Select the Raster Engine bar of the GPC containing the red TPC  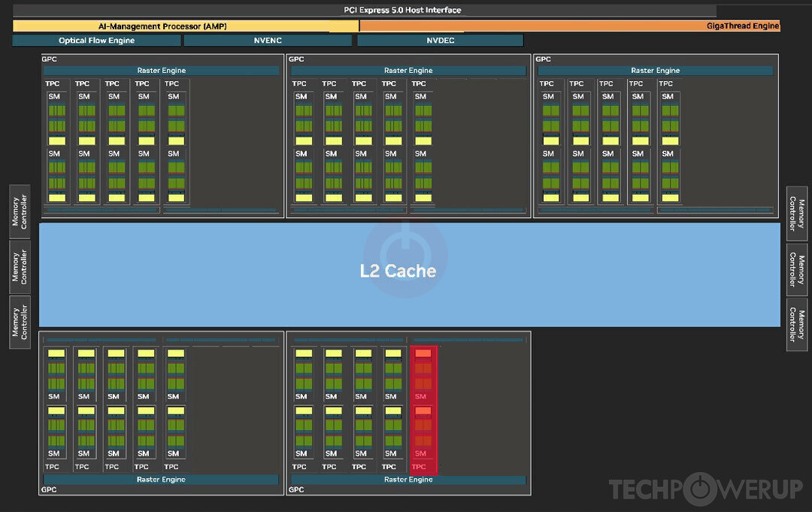(x=408, y=480)
